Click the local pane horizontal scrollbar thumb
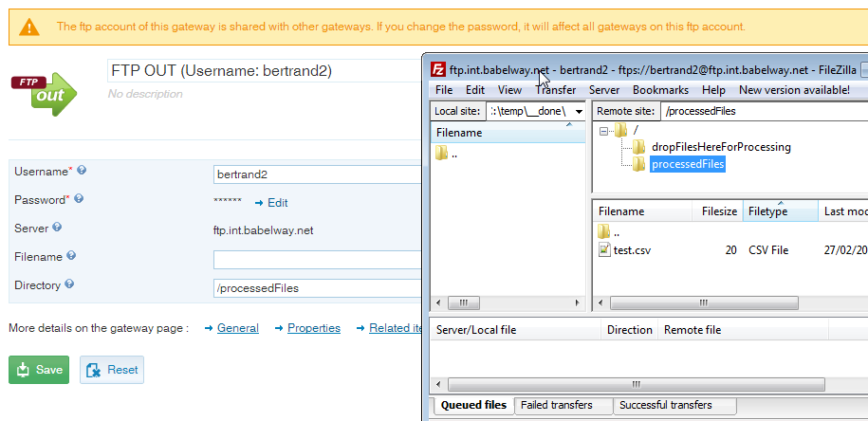Screen dimensions: 868x421 (x=464, y=303)
